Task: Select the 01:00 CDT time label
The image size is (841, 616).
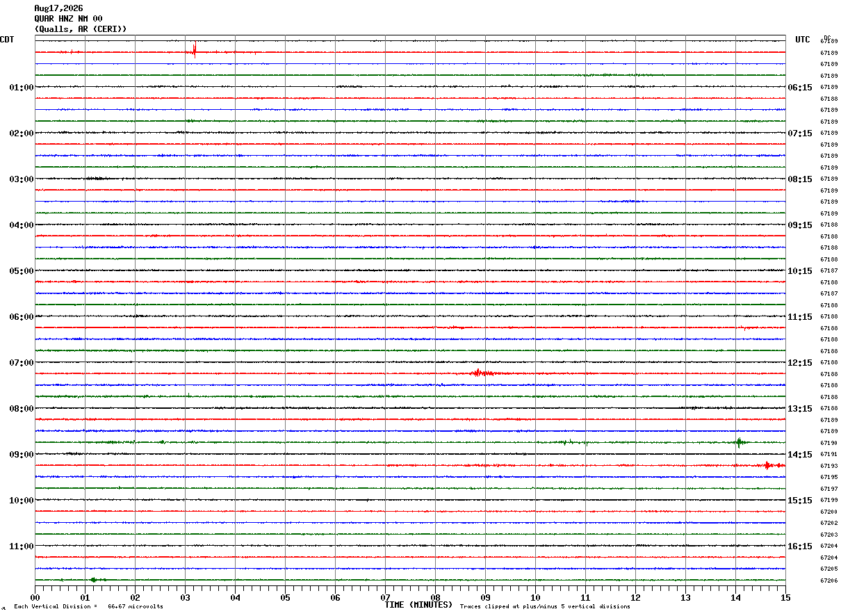Action: pos(22,88)
